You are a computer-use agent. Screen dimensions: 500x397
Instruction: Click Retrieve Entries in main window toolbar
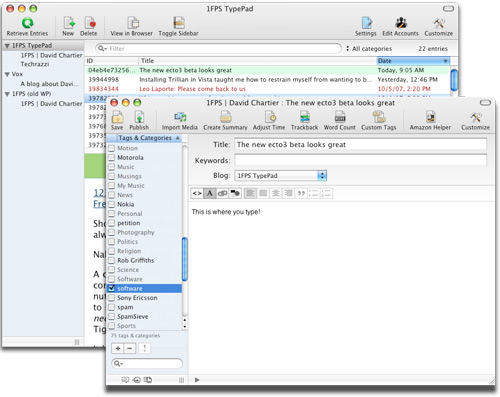[27, 27]
